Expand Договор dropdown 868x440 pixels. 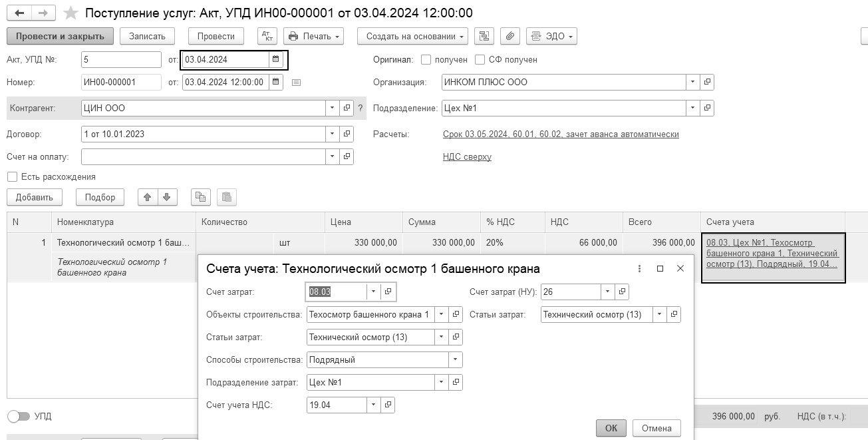coord(333,134)
